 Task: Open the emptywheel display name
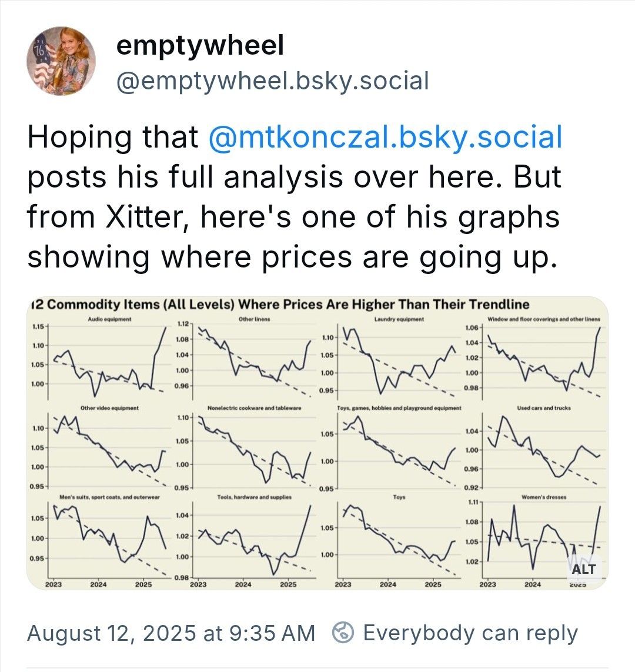200,46
